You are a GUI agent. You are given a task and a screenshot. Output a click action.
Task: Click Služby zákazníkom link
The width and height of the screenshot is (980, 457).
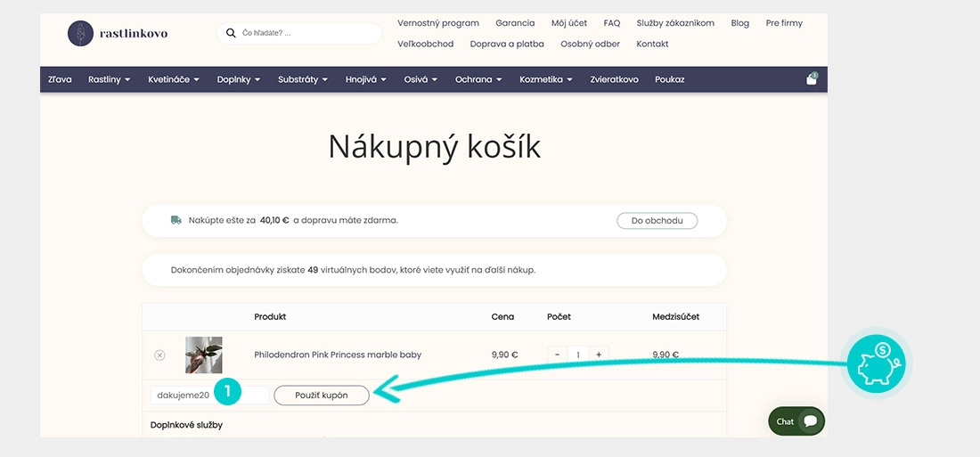[x=675, y=23]
